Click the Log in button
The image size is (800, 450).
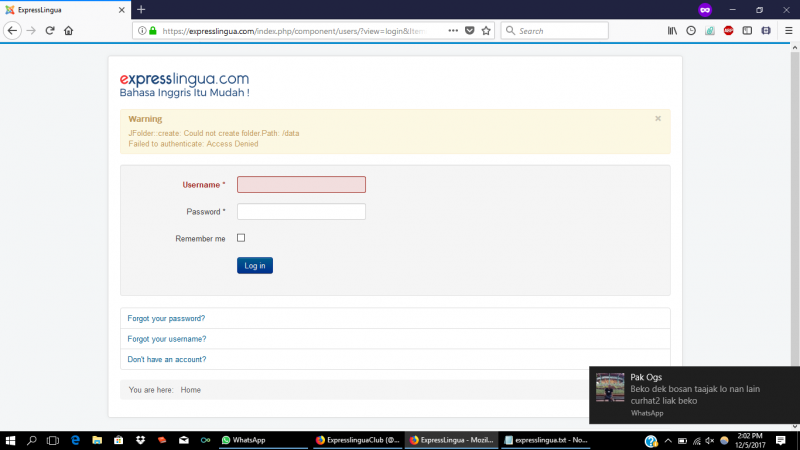(x=255, y=265)
